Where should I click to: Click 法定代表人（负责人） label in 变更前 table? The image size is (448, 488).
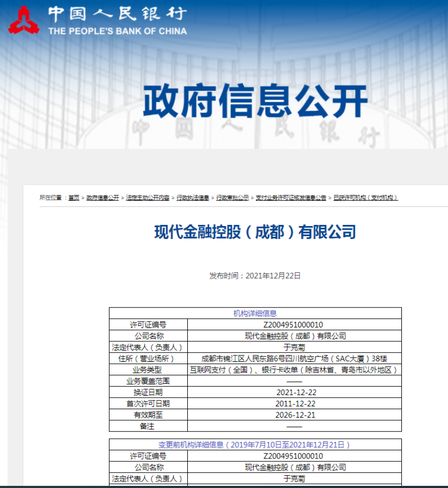(x=149, y=478)
